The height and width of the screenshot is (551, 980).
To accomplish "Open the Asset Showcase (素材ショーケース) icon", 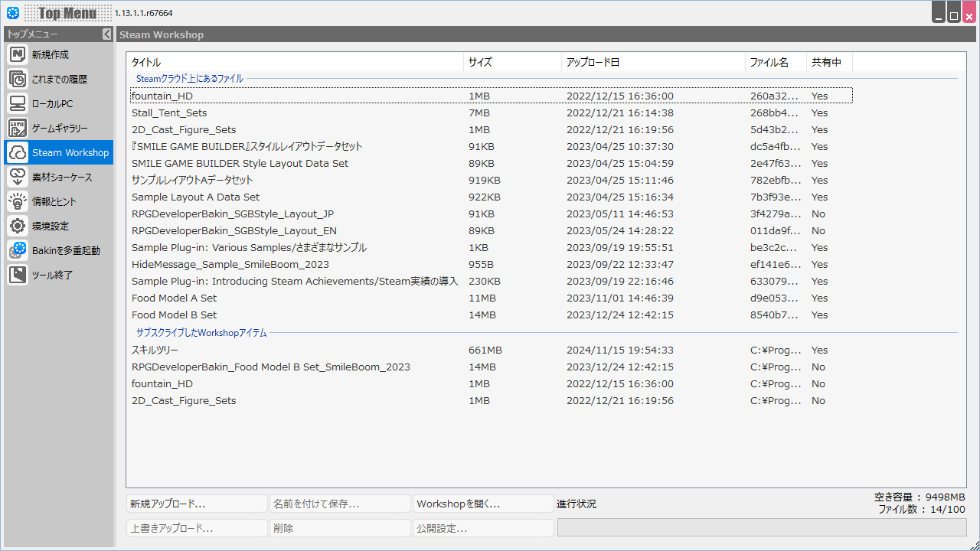I will pyautogui.click(x=18, y=177).
